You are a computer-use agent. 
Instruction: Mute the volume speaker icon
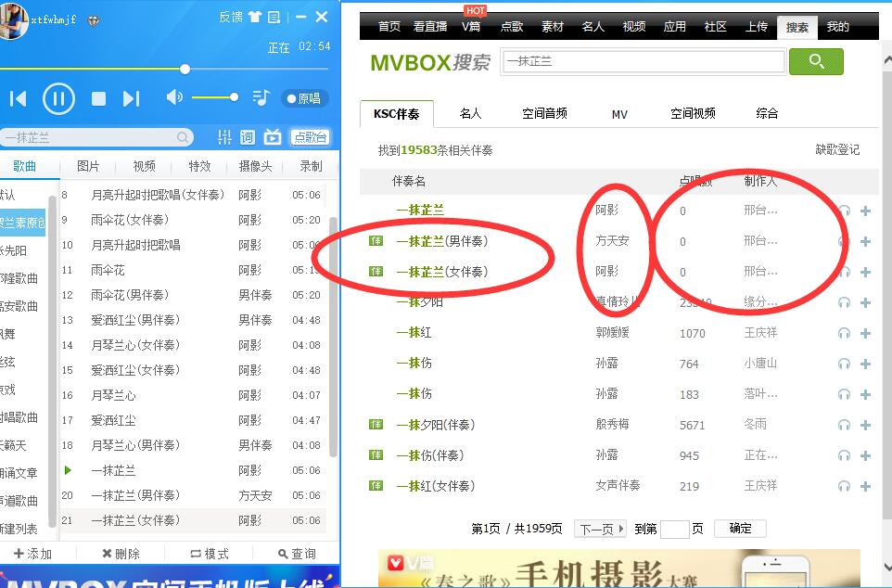[173, 97]
